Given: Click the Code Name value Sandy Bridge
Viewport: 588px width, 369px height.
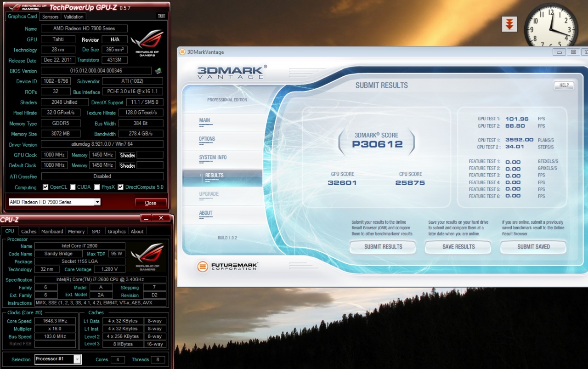Looking at the screenshot, I should (x=58, y=254).
